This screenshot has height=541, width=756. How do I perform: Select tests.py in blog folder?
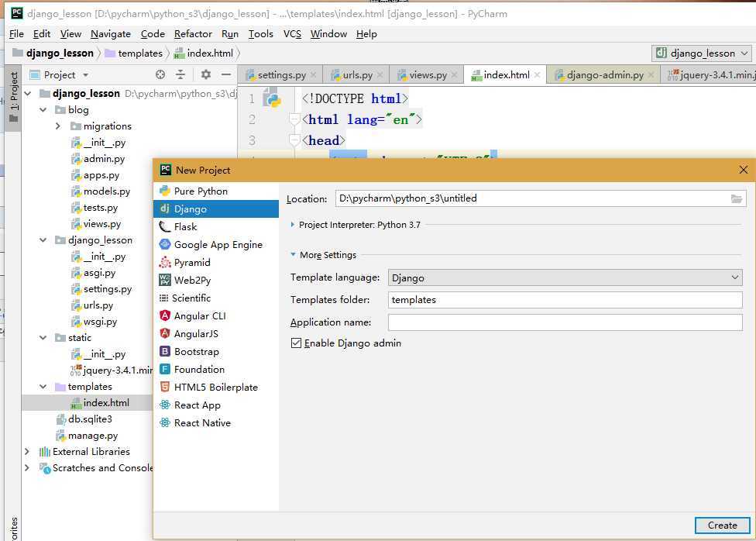[x=94, y=208]
